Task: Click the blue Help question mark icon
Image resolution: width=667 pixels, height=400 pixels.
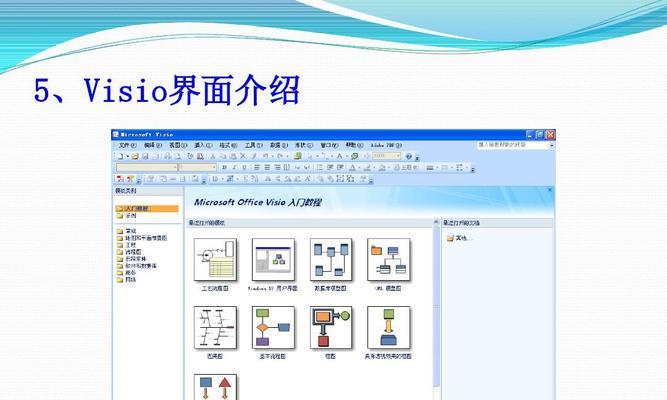Action: (409, 156)
